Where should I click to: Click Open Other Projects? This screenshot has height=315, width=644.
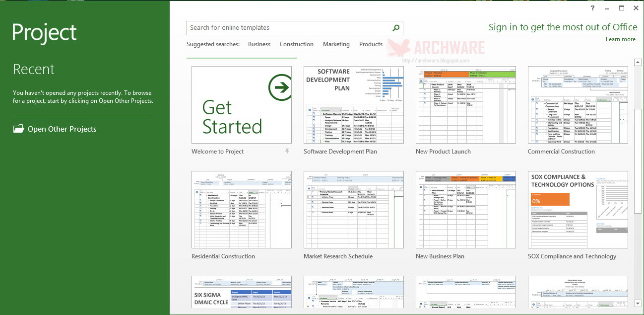[62, 129]
